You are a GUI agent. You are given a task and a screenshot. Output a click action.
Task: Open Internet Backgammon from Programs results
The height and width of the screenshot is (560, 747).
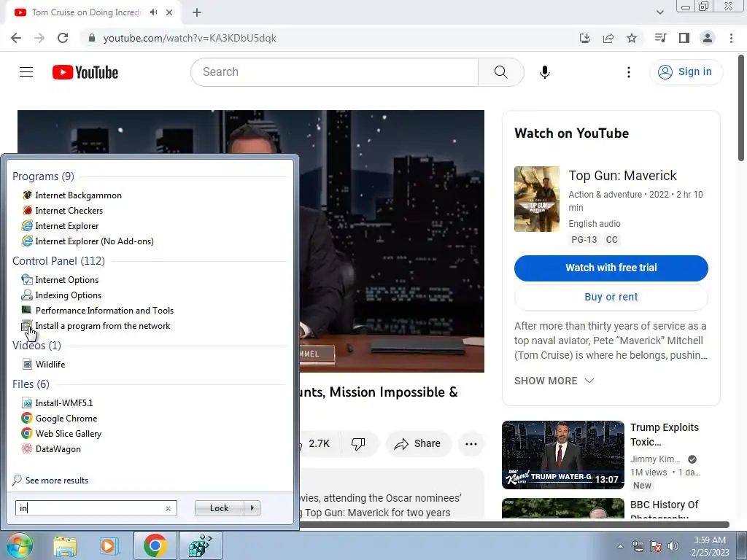point(78,195)
